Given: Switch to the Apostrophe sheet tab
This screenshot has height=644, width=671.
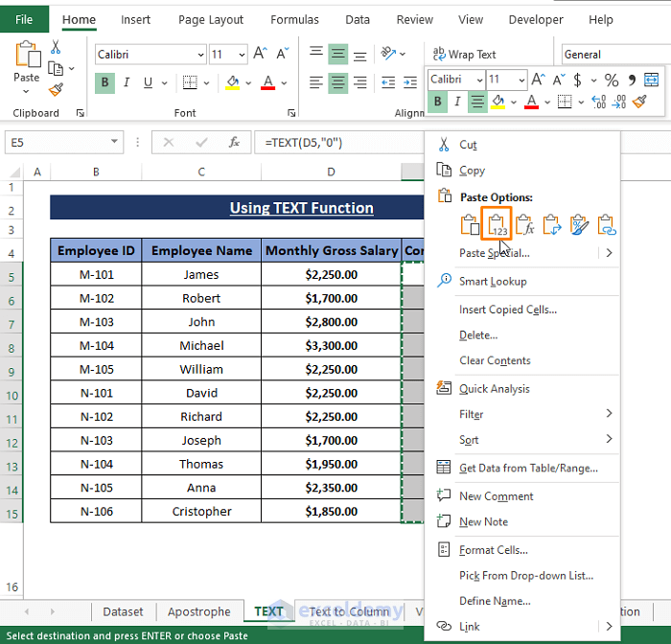Looking at the screenshot, I should pyautogui.click(x=199, y=611).
